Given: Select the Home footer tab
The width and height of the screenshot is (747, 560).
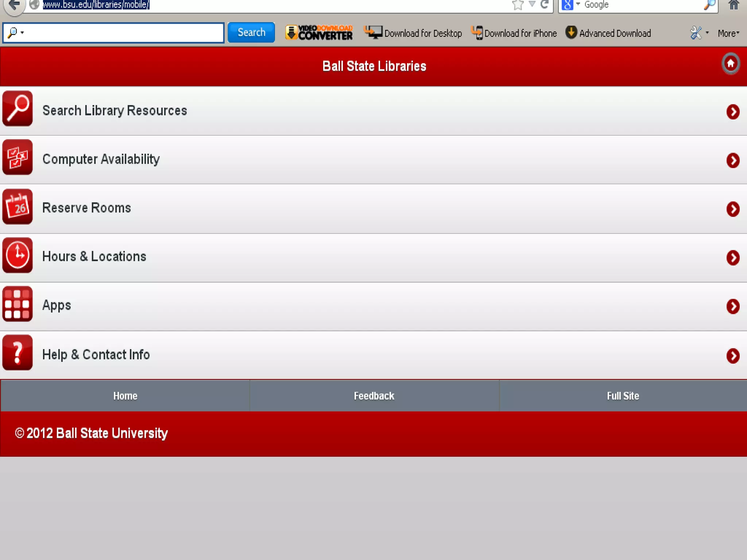Looking at the screenshot, I should 125,396.
